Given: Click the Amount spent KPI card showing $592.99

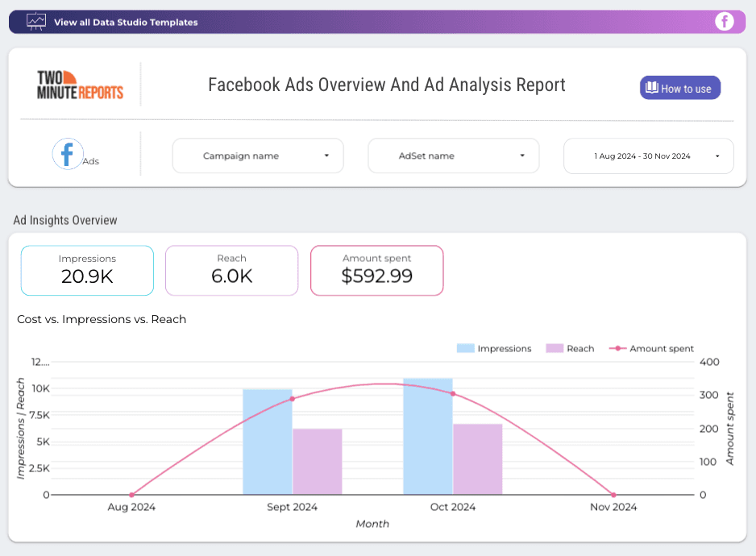Looking at the screenshot, I should pos(376,271).
